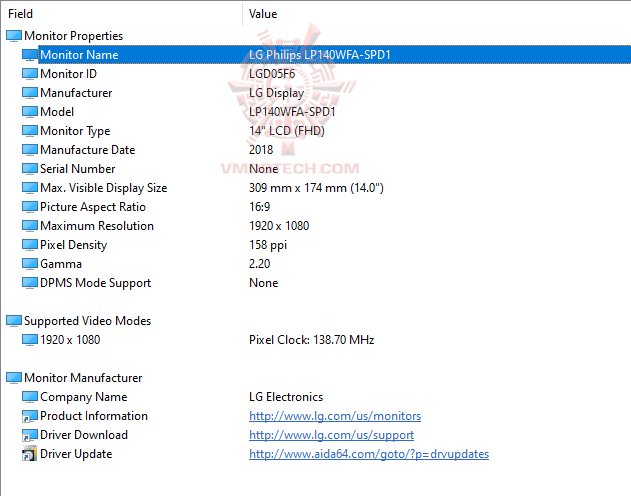Click the Supported Video Modes group icon

coord(14,321)
